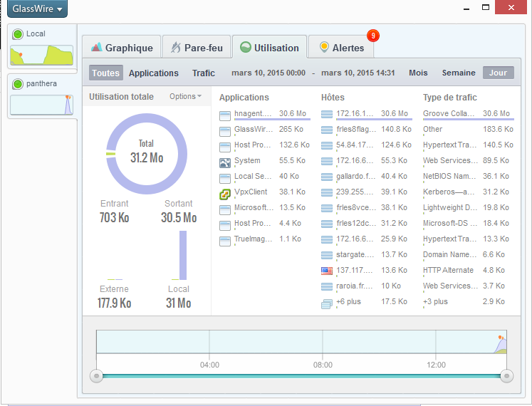Click the Microsoft... application icon
Image resolution: width=532 pixels, height=406 pixels.
point(225,210)
